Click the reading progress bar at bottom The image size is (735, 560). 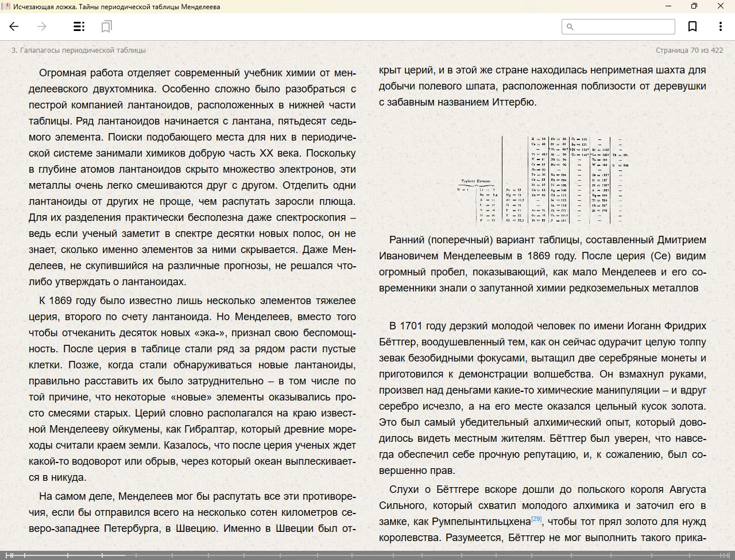click(367, 555)
